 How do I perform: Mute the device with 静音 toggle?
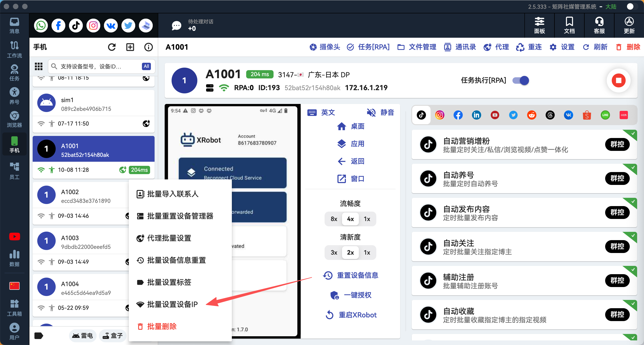tap(380, 112)
